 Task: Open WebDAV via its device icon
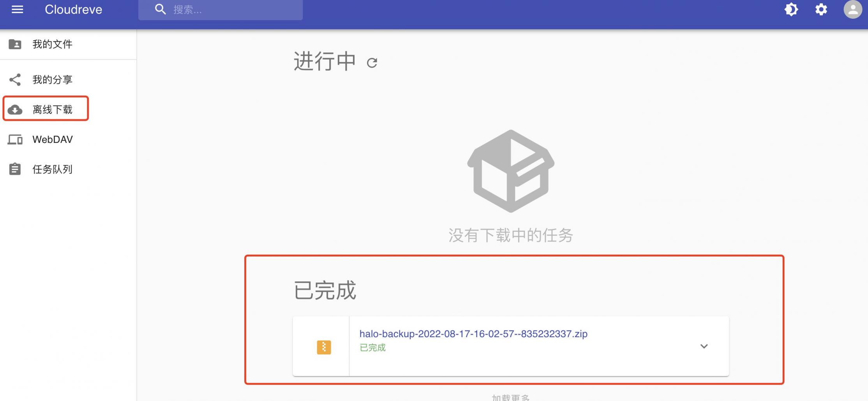pyautogui.click(x=15, y=139)
